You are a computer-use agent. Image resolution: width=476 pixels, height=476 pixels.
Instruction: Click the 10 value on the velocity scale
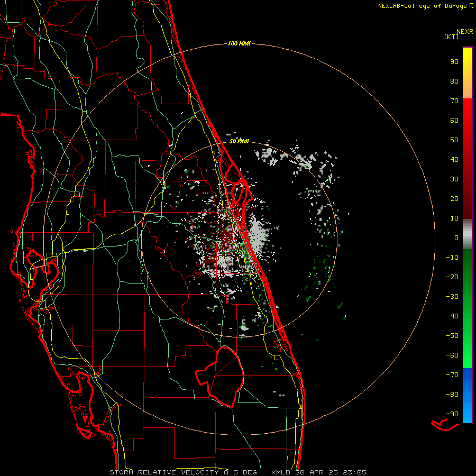[x=454, y=218]
